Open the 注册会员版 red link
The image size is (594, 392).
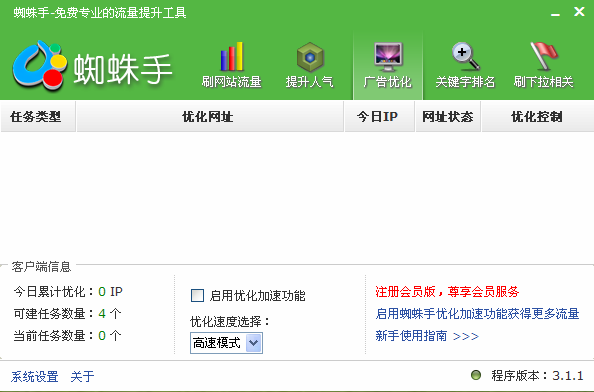pyautogui.click(x=447, y=292)
